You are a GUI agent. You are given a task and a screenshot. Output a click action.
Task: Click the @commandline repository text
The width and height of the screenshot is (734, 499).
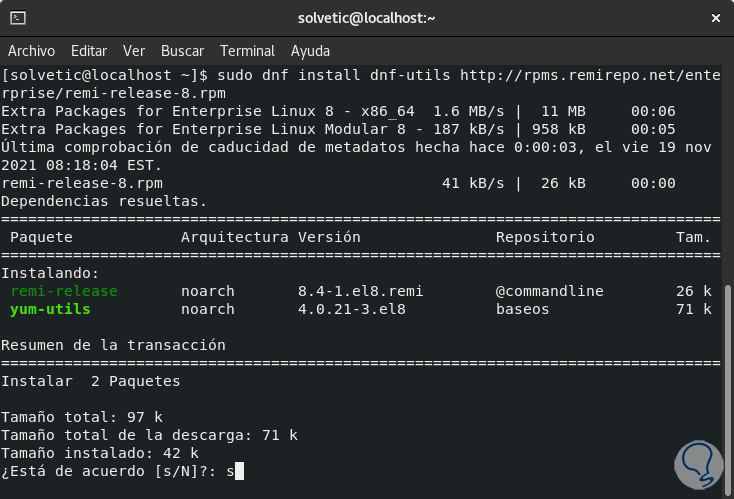(x=549, y=291)
